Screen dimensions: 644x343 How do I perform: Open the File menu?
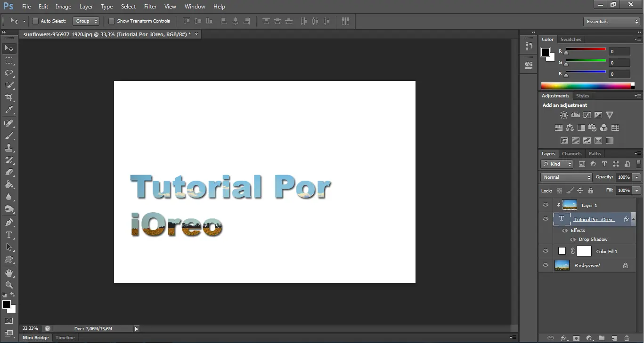click(26, 7)
